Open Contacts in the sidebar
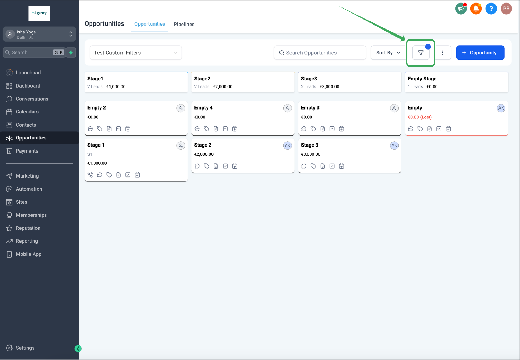The height and width of the screenshot is (360, 520). (21, 125)
